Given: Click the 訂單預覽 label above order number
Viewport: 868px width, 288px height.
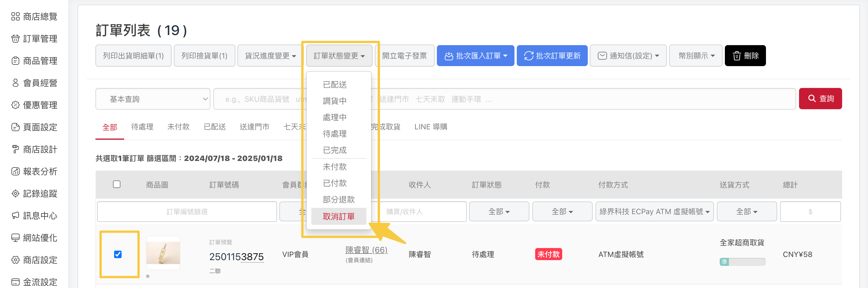Looking at the screenshot, I should [x=220, y=243].
